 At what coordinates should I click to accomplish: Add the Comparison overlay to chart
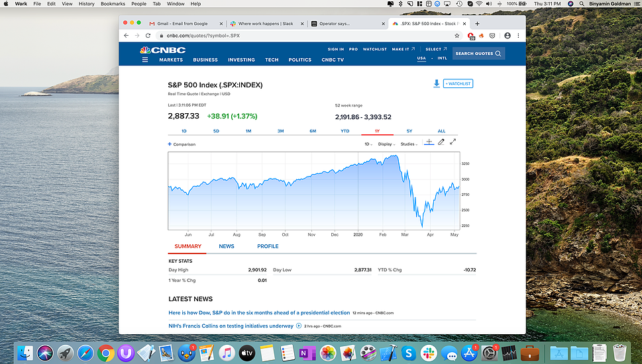182,144
